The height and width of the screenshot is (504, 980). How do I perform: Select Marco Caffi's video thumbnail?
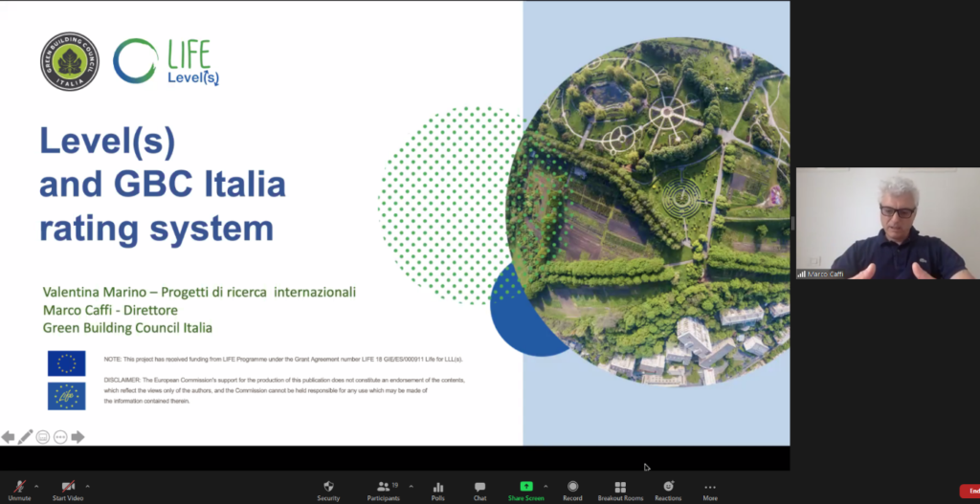887,223
